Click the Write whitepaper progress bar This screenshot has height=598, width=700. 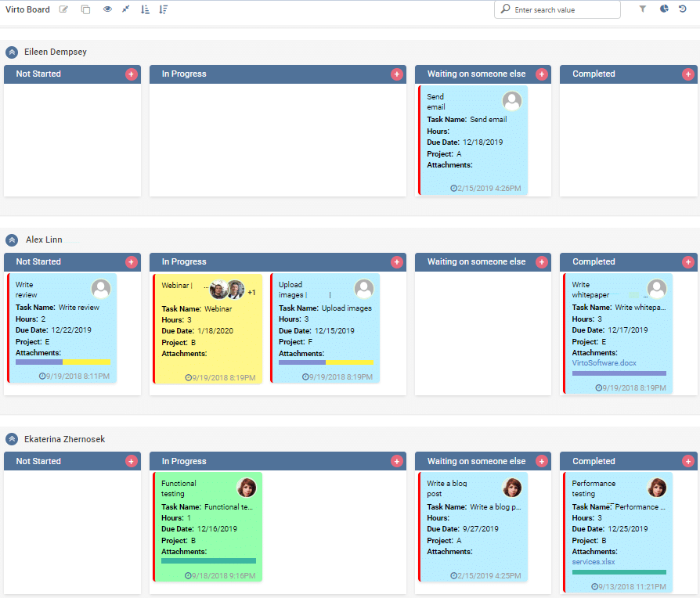click(x=619, y=373)
